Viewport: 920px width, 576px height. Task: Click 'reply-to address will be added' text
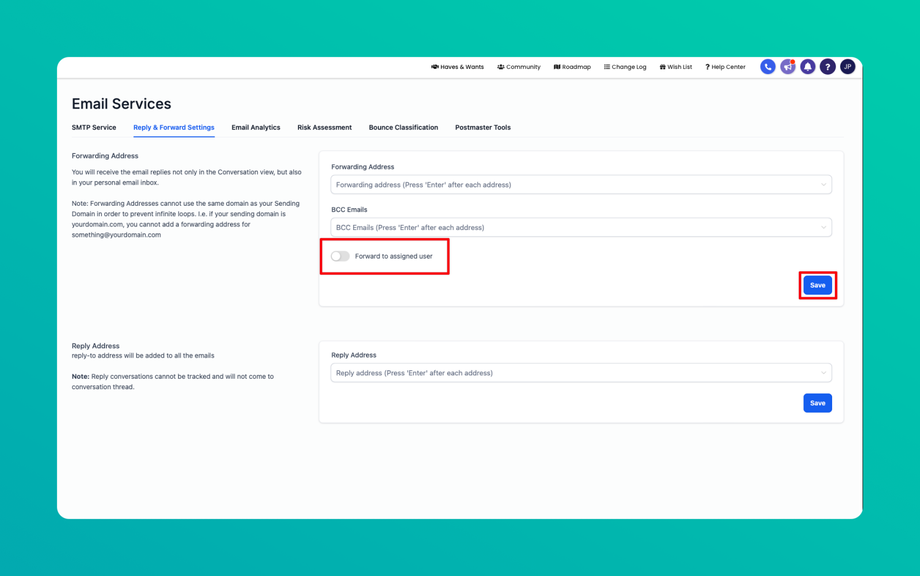(143, 355)
